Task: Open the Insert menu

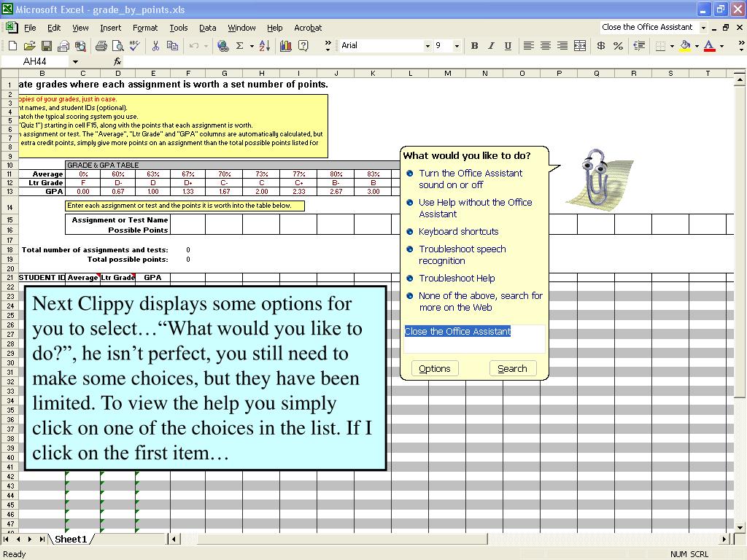Action: click(111, 28)
